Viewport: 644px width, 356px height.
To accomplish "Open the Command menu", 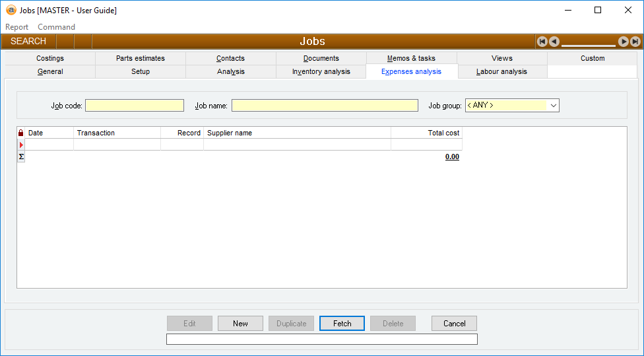I will 56,27.
